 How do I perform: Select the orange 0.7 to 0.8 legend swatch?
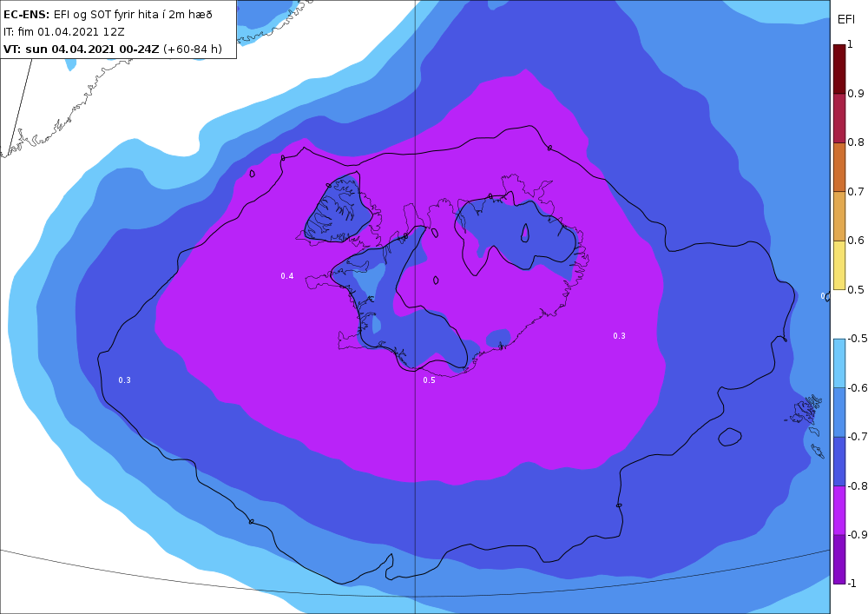[x=839, y=168]
